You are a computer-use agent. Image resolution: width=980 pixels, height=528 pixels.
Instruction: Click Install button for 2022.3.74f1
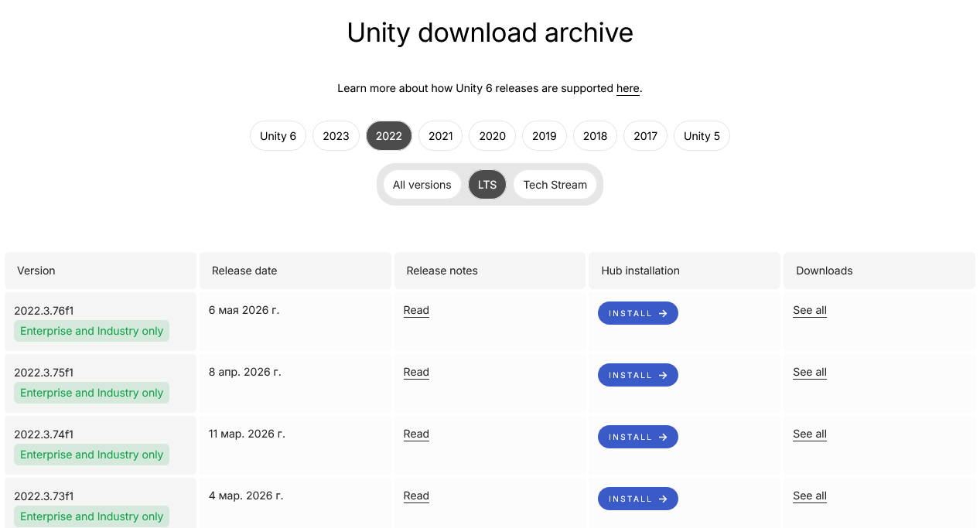(637, 437)
